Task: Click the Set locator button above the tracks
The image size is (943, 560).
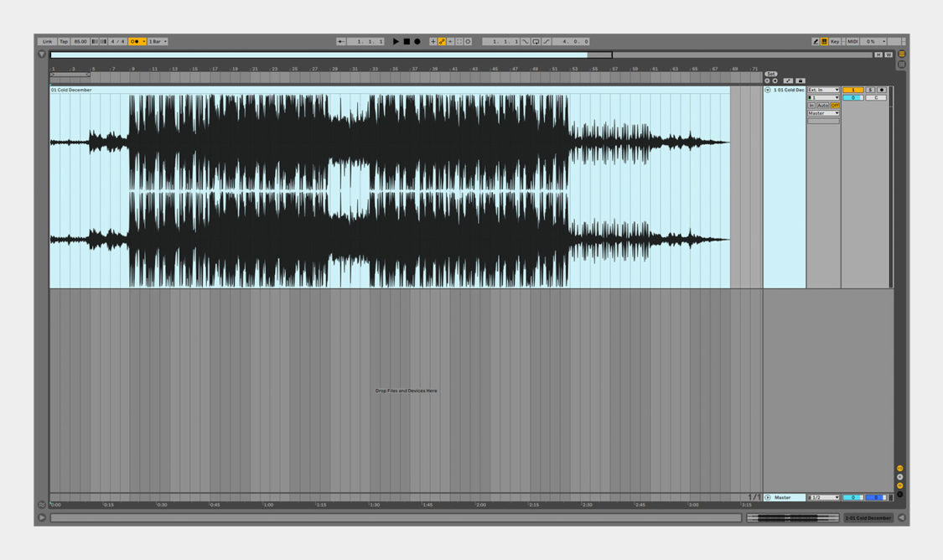Action: [771, 73]
